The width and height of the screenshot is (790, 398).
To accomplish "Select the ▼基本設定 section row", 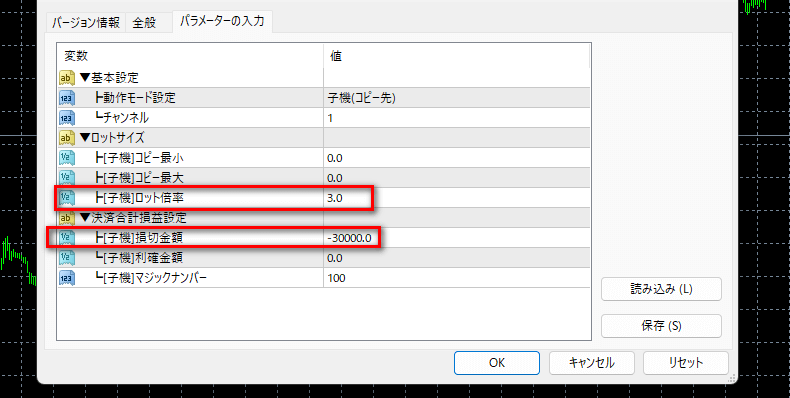I will [323, 78].
